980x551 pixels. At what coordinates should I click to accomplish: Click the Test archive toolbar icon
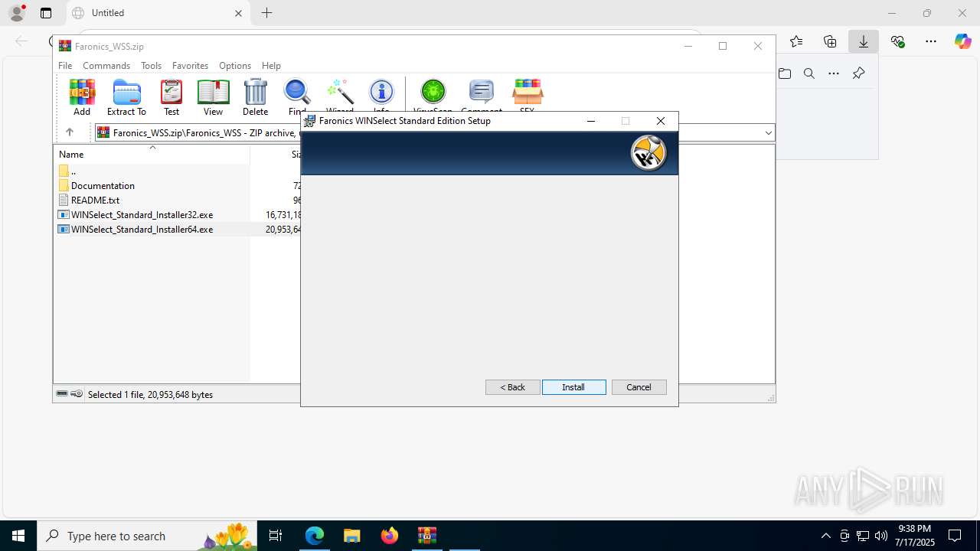[x=171, y=97]
